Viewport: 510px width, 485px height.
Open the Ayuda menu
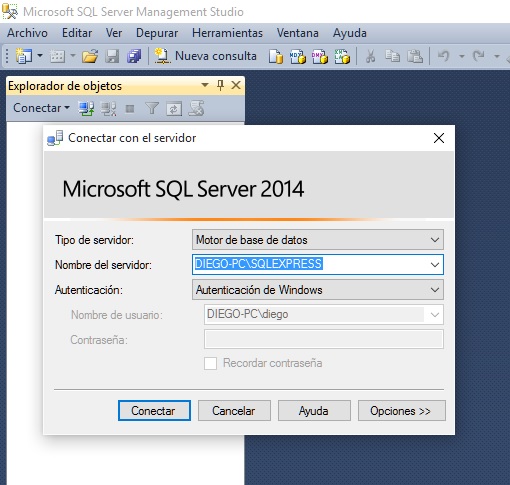coord(350,33)
